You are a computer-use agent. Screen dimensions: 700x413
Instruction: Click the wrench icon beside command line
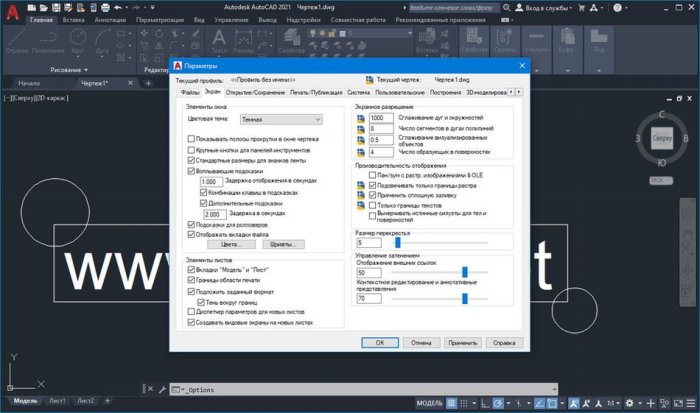pyautogui.click(x=162, y=389)
